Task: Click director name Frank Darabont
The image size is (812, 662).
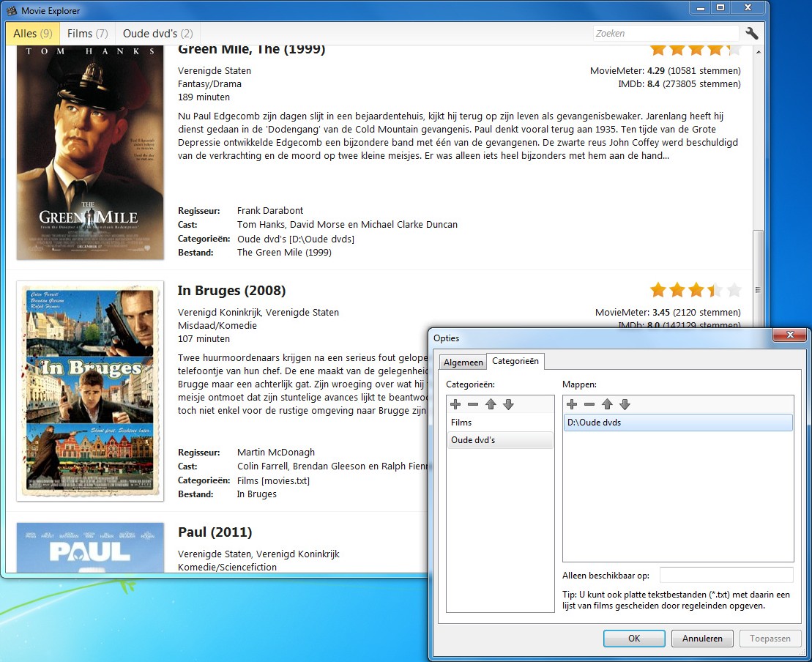Action: 269,210
